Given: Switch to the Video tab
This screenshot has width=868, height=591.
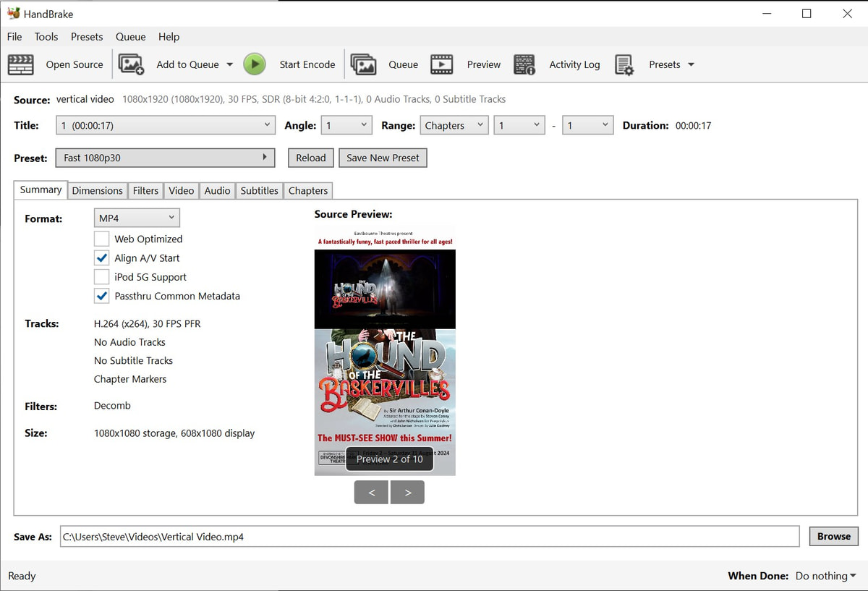Looking at the screenshot, I should [x=181, y=190].
